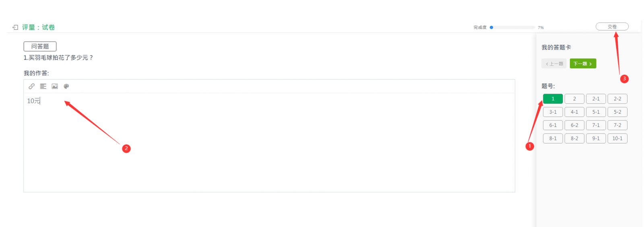
Task: Go to question 6-1
Action: (553, 125)
